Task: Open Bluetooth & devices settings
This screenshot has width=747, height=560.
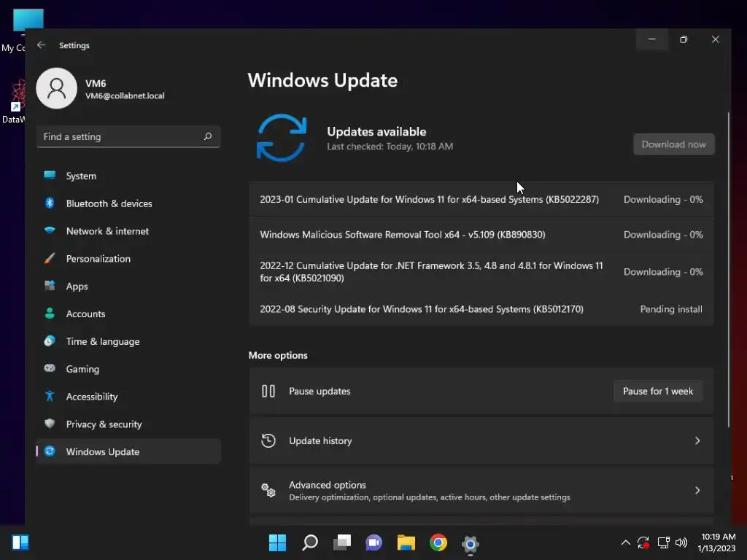Action: 128,203
